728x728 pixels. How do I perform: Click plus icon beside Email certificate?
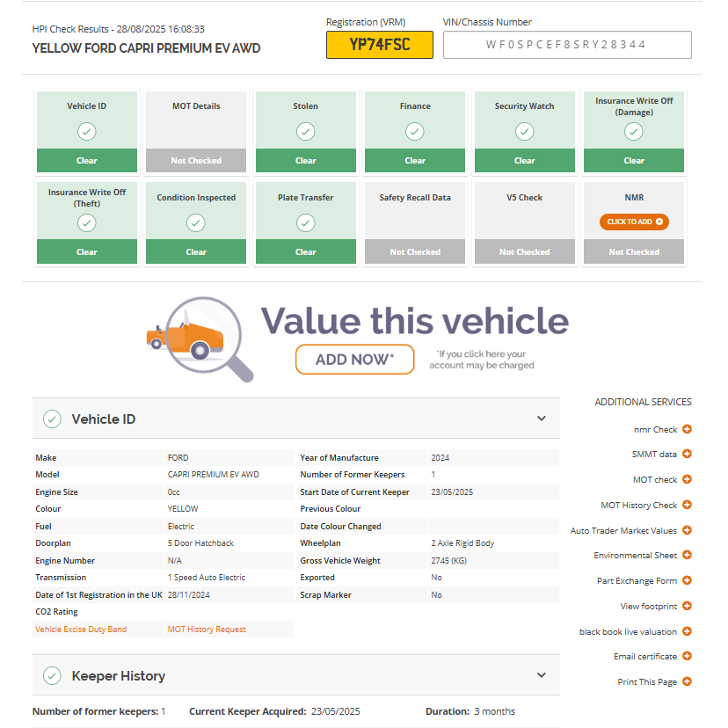click(688, 656)
